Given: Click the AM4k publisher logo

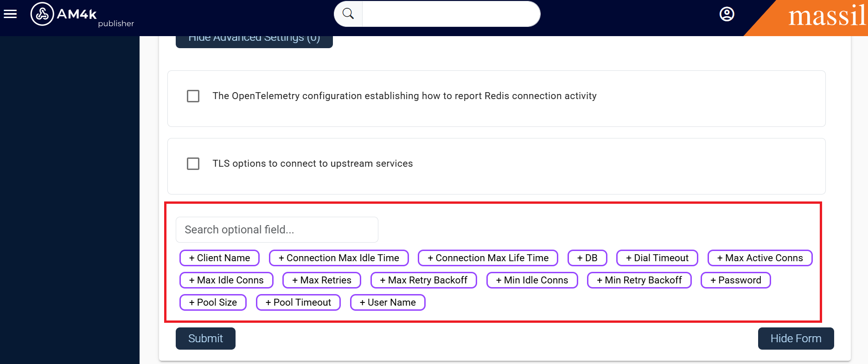Looking at the screenshot, I should point(82,15).
